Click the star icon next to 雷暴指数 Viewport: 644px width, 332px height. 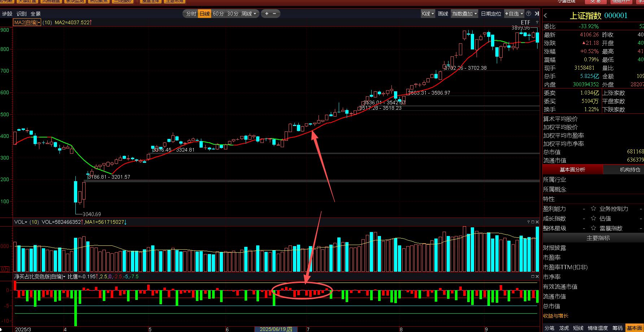(593, 228)
